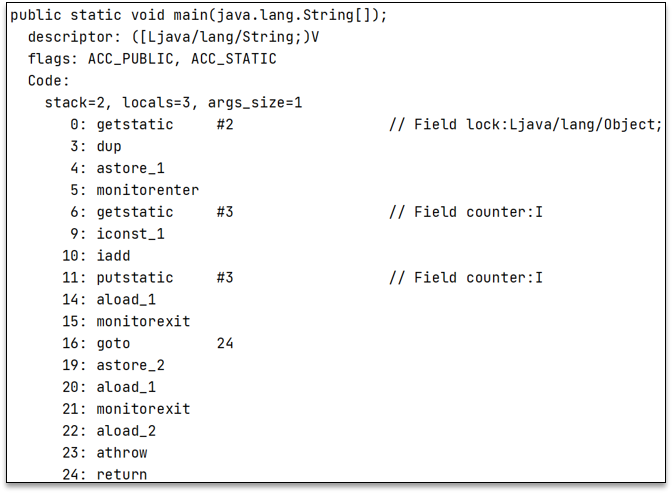Click the ACC_PUBLIC flag text
Screen dimensions: 672x493
[x=130, y=59]
